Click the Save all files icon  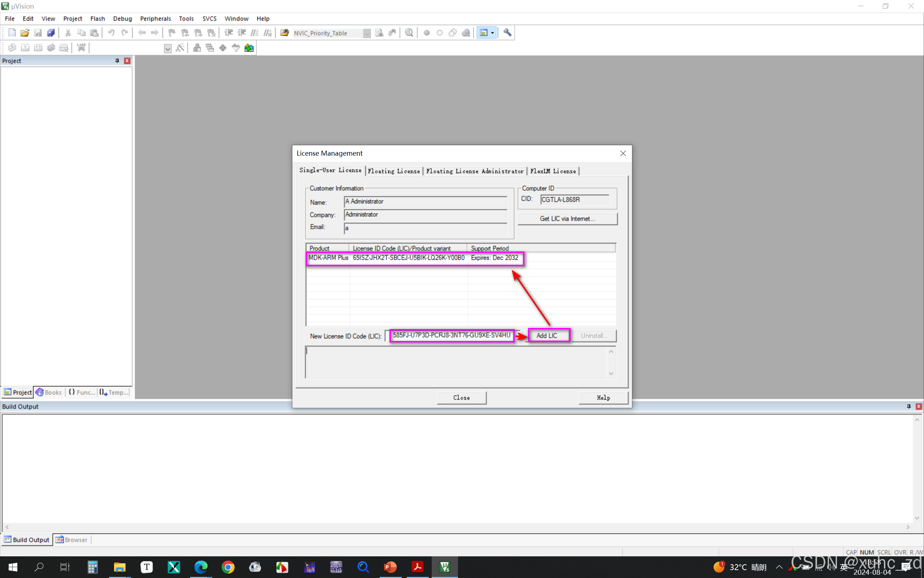click(x=51, y=33)
